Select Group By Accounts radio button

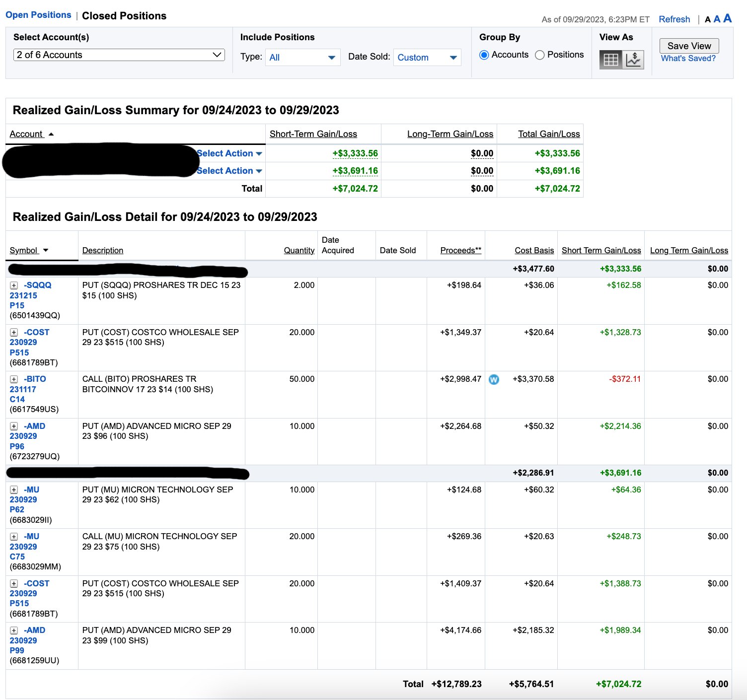[484, 55]
